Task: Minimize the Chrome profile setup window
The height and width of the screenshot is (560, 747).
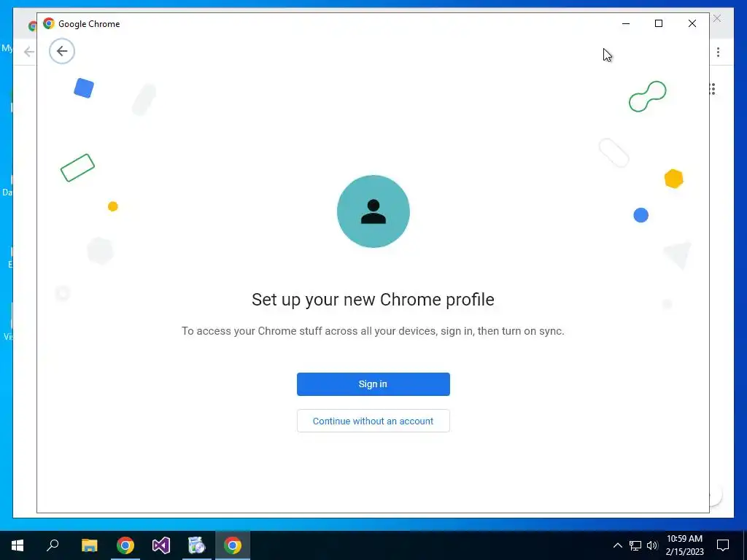Action: pyautogui.click(x=626, y=23)
